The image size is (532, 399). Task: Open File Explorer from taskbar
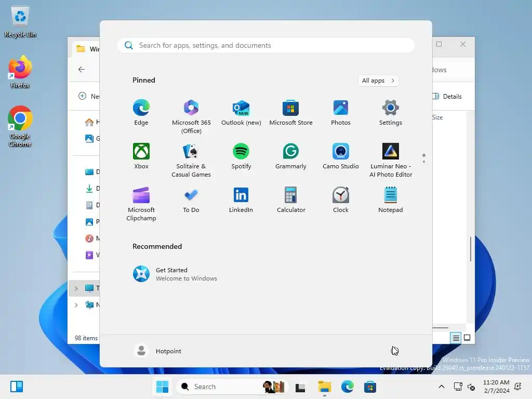point(324,387)
